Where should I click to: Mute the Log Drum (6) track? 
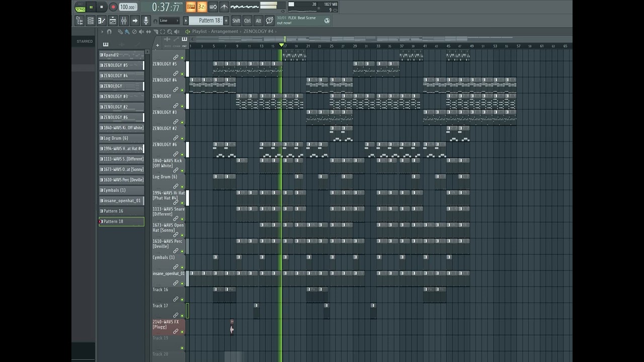[x=182, y=187]
